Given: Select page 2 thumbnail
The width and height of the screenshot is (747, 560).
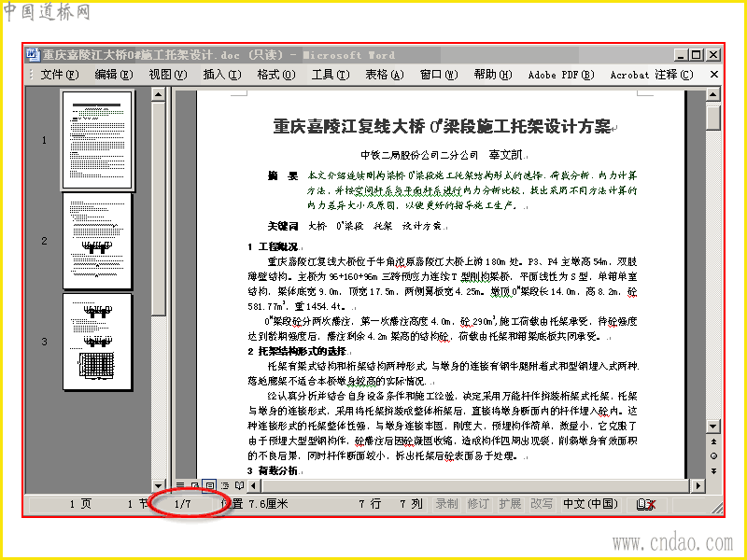Looking at the screenshot, I should pos(97,241).
